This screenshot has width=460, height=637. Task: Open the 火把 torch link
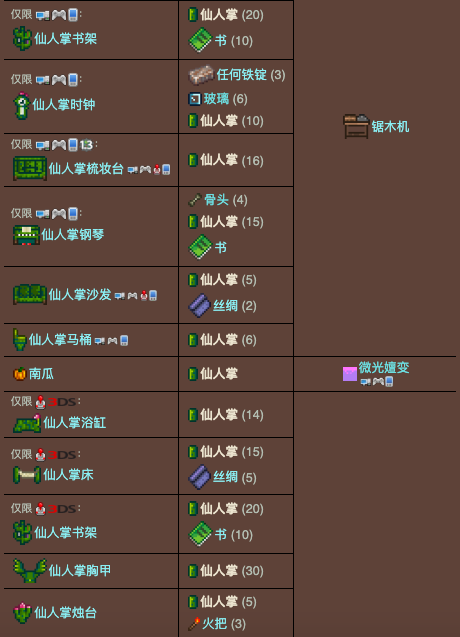[x=215, y=623]
